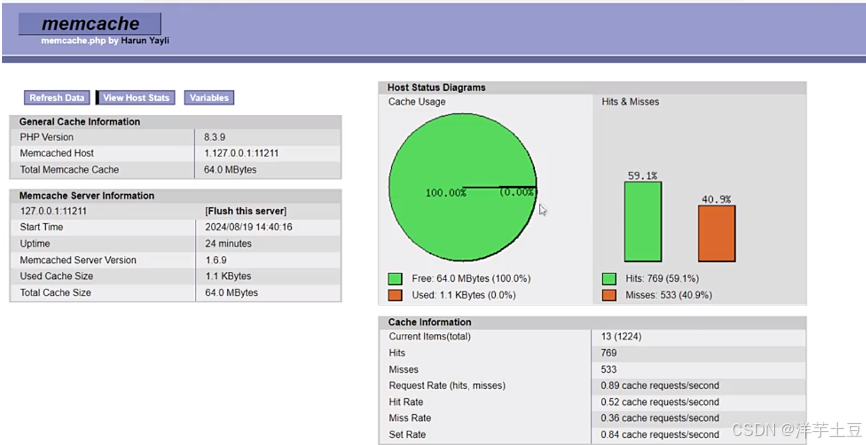Select Current Items value 13 (1224)
866x445 pixels.
tap(621, 337)
